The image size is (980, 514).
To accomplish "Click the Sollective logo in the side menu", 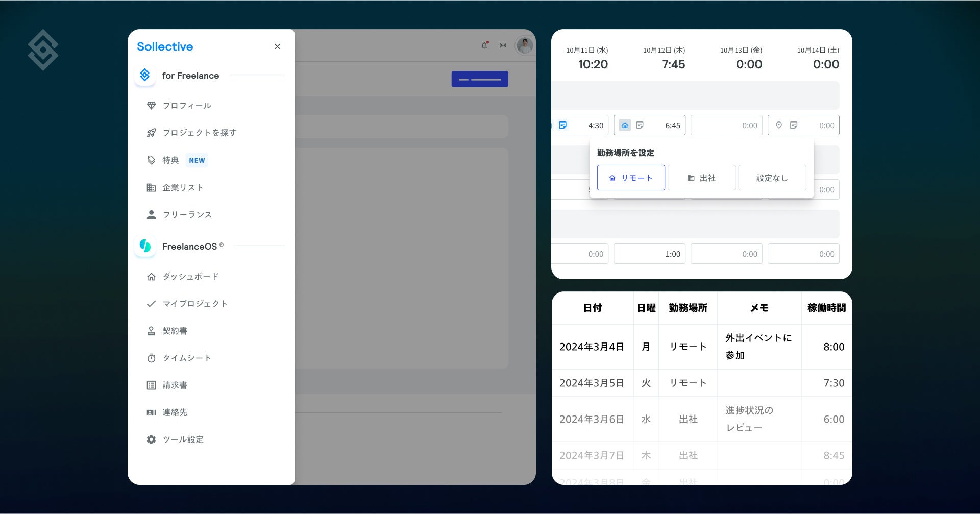I will point(165,46).
